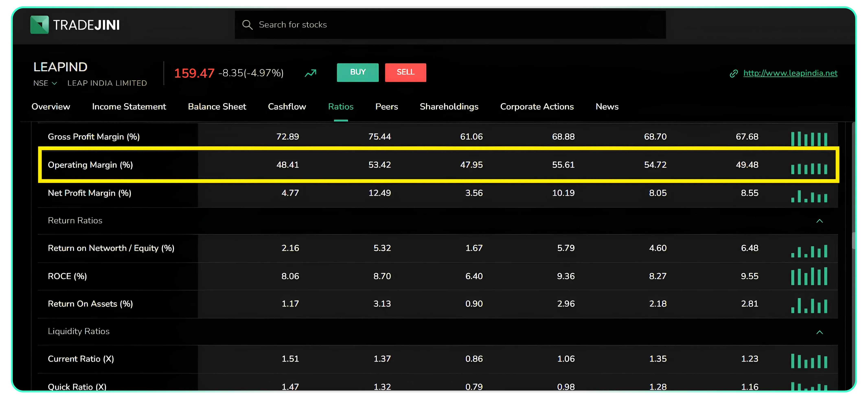Click Gross Profit Margin value 75.44
Viewport: 868px width, 402px height.
tap(379, 136)
